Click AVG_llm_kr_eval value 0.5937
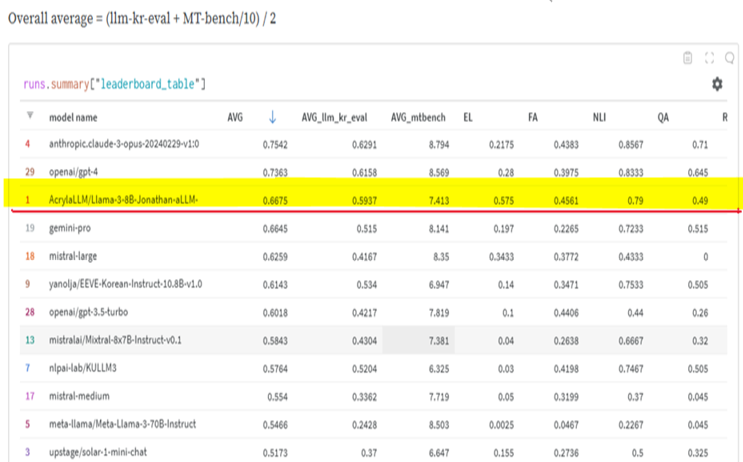 pyautogui.click(x=364, y=200)
